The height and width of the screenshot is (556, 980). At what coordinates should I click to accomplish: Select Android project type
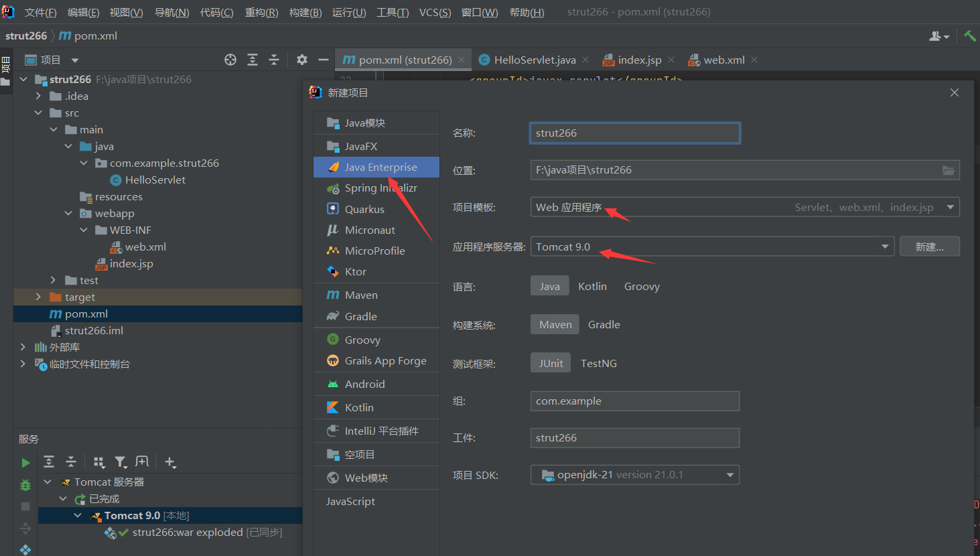coord(376,384)
